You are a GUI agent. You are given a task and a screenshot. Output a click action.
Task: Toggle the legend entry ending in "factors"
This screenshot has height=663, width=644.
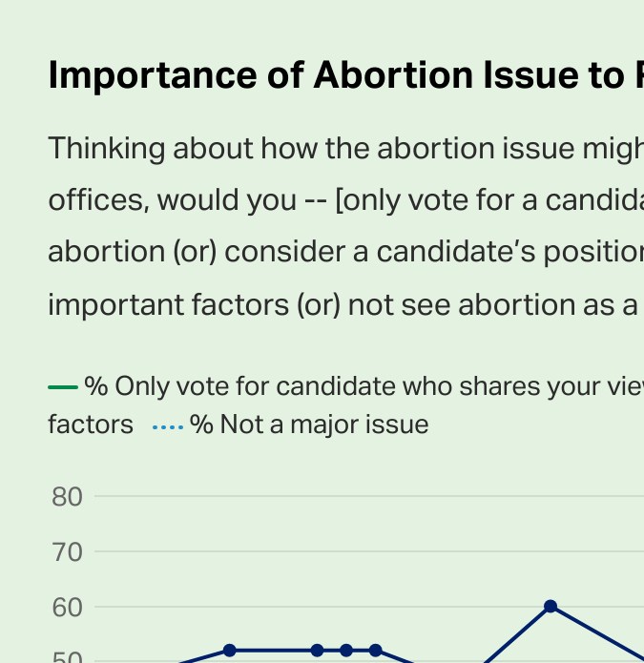[91, 425]
